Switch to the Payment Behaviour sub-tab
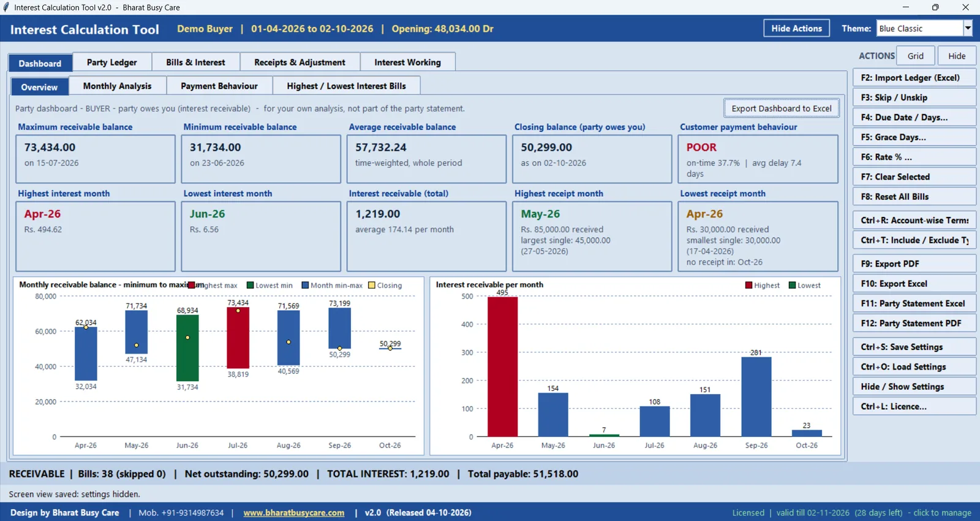Image resolution: width=980 pixels, height=521 pixels. [219, 86]
